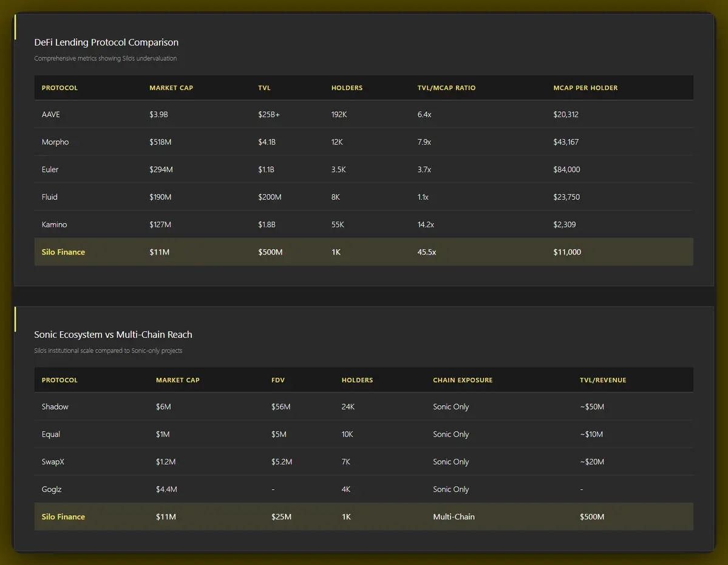The width and height of the screenshot is (728, 565).
Task: Click Fluid TVL value $200M
Action: tap(270, 197)
